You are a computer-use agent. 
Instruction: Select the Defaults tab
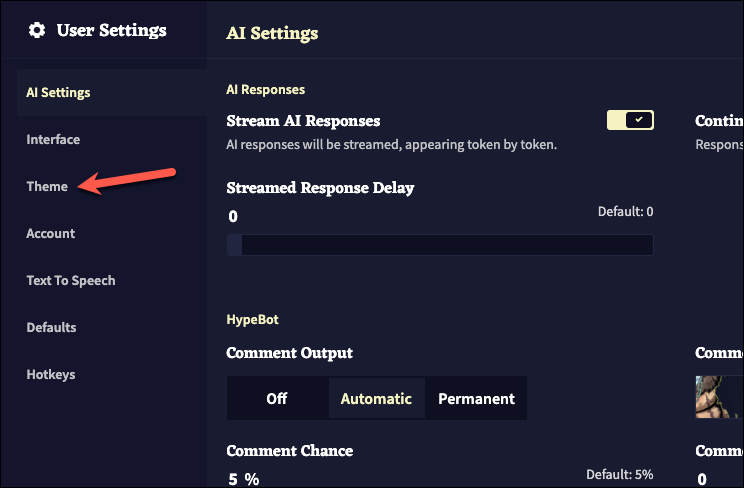[51, 328]
